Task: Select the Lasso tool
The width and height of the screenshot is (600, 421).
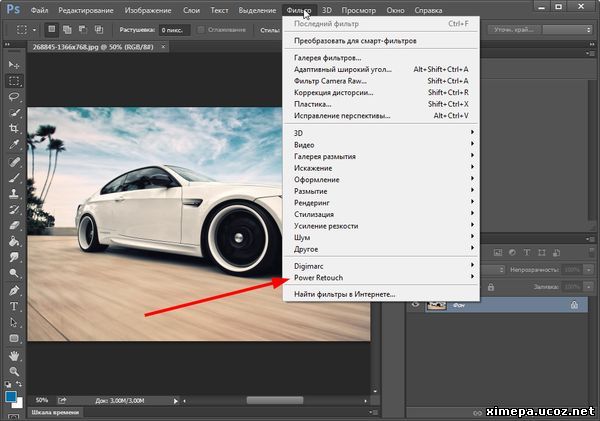Action: (14, 97)
